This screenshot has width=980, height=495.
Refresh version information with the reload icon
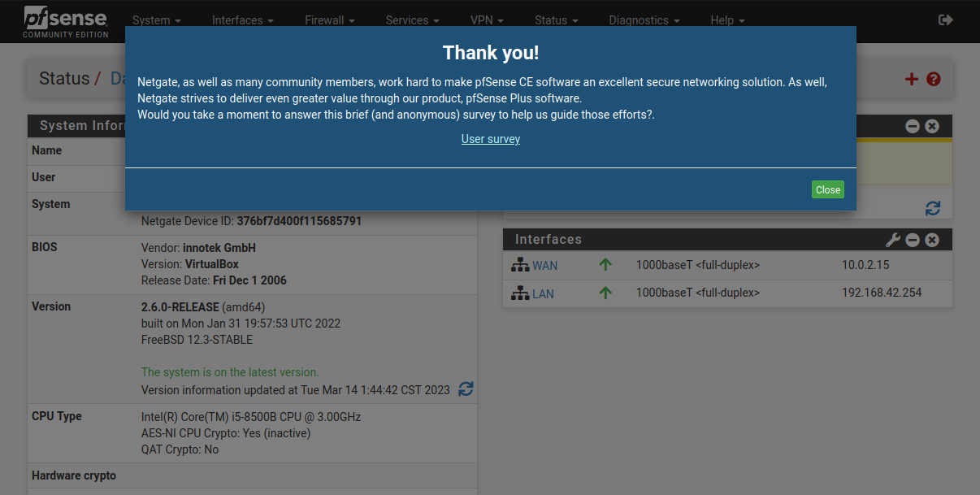pyautogui.click(x=466, y=389)
